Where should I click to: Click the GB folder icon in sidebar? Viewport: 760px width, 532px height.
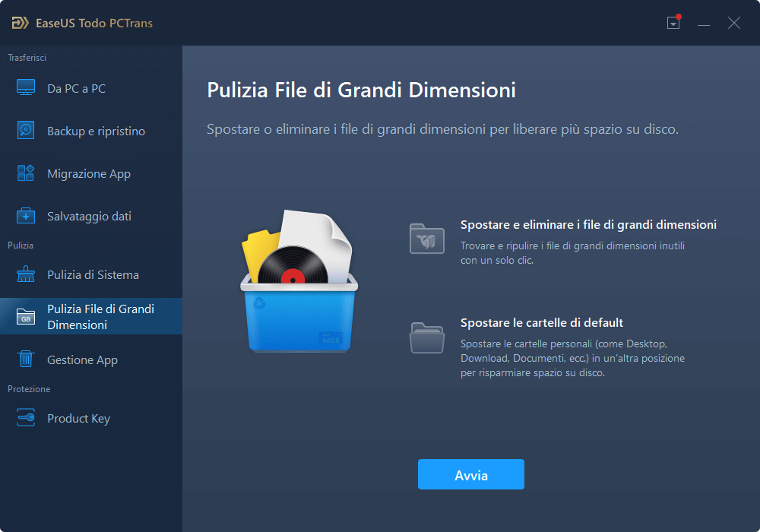[26, 317]
